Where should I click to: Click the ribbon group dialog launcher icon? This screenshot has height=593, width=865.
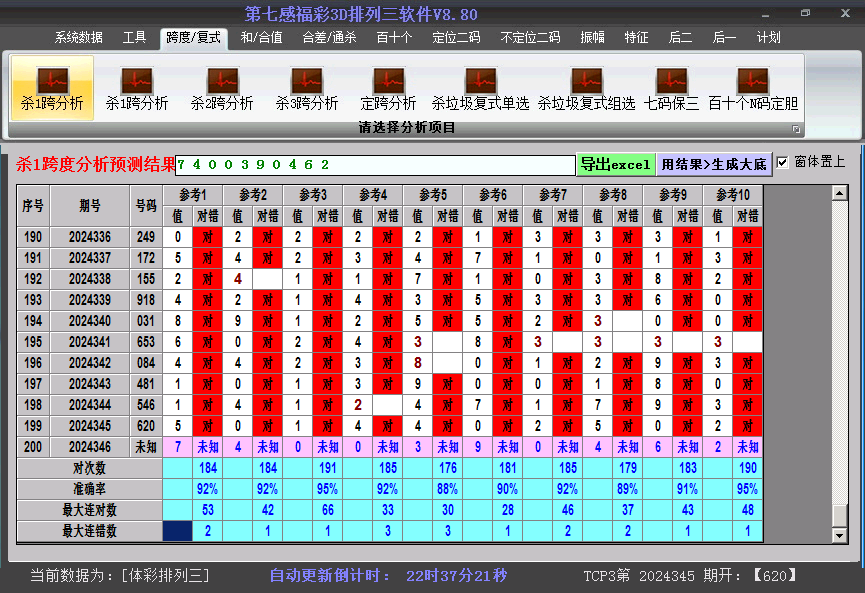click(796, 129)
